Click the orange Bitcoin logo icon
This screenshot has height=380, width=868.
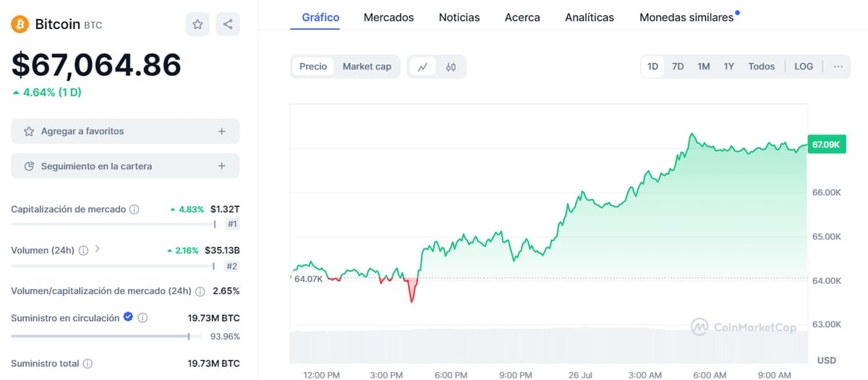(20, 25)
